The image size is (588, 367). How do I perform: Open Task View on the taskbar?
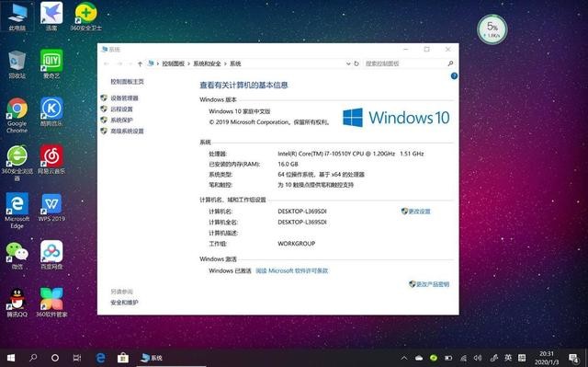(x=77, y=358)
